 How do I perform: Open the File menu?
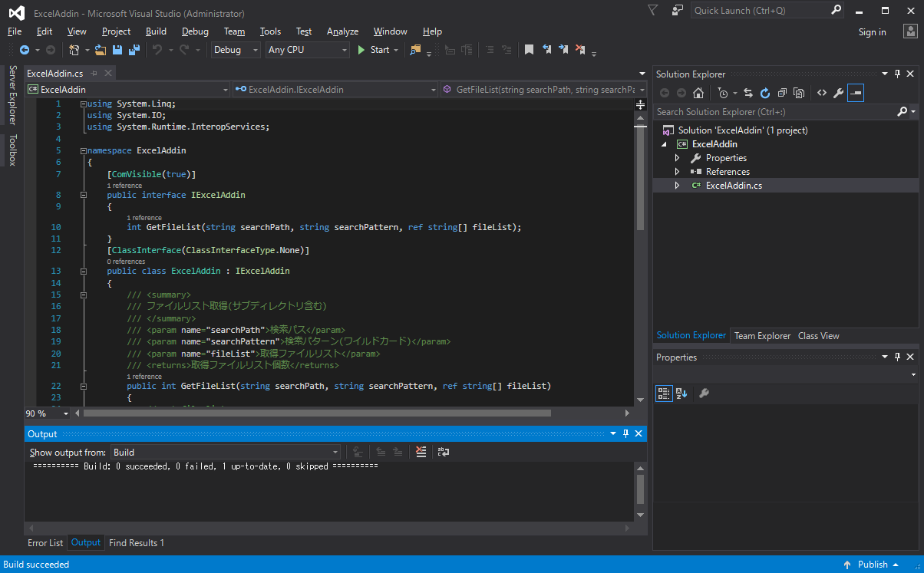tap(15, 31)
